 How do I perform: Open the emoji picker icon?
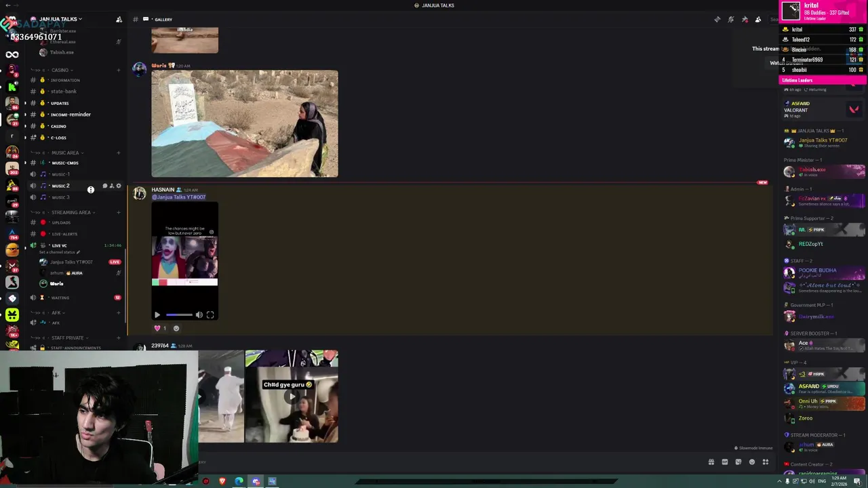[x=752, y=462]
